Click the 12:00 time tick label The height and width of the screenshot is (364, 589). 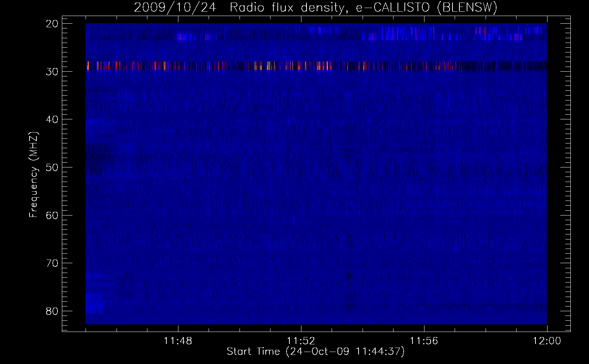pyautogui.click(x=547, y=341)
